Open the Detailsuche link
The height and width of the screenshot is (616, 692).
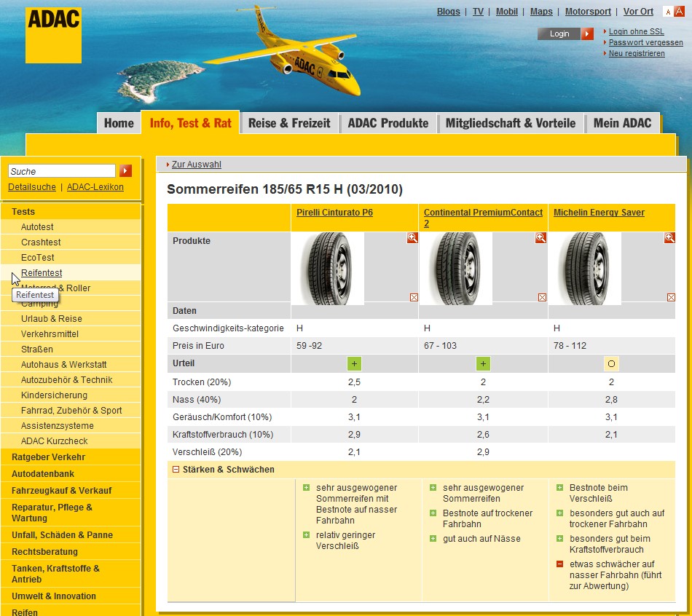[32, 187]
